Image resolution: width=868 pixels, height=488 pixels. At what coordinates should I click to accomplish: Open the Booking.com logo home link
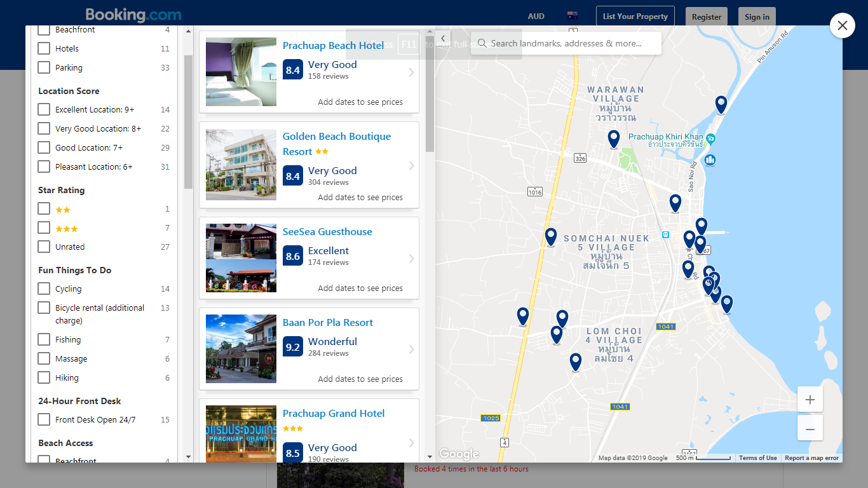133,15
